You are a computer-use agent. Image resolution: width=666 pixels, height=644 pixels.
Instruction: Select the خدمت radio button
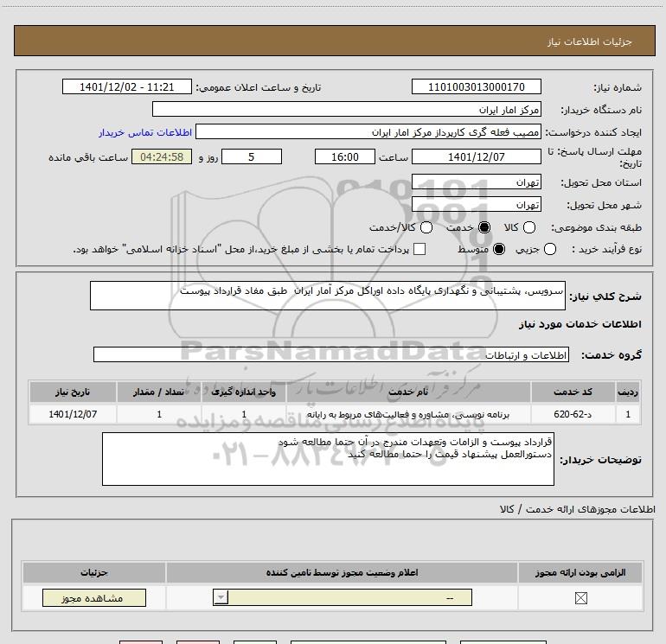[484, 227]
